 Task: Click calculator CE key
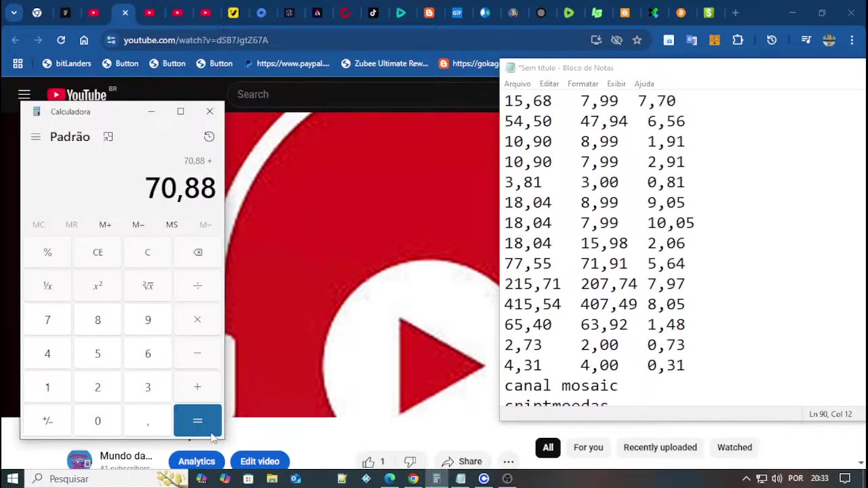pos(98,252)
